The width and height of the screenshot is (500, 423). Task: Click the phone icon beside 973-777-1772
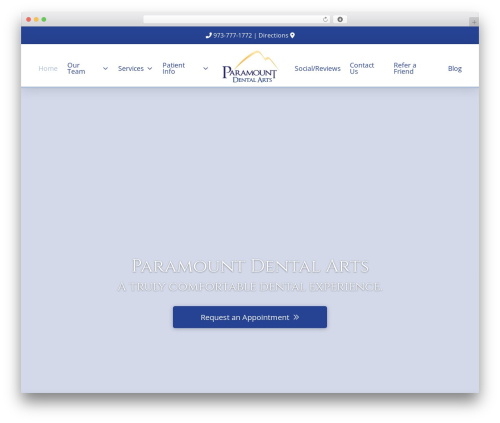click(209, 35)
